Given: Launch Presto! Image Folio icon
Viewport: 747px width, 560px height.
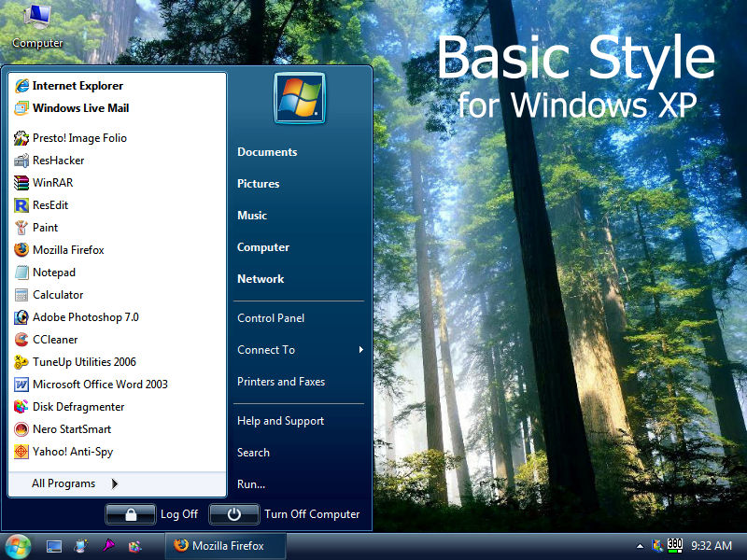Looking at the screenshot, I should (x=21, y=138).
